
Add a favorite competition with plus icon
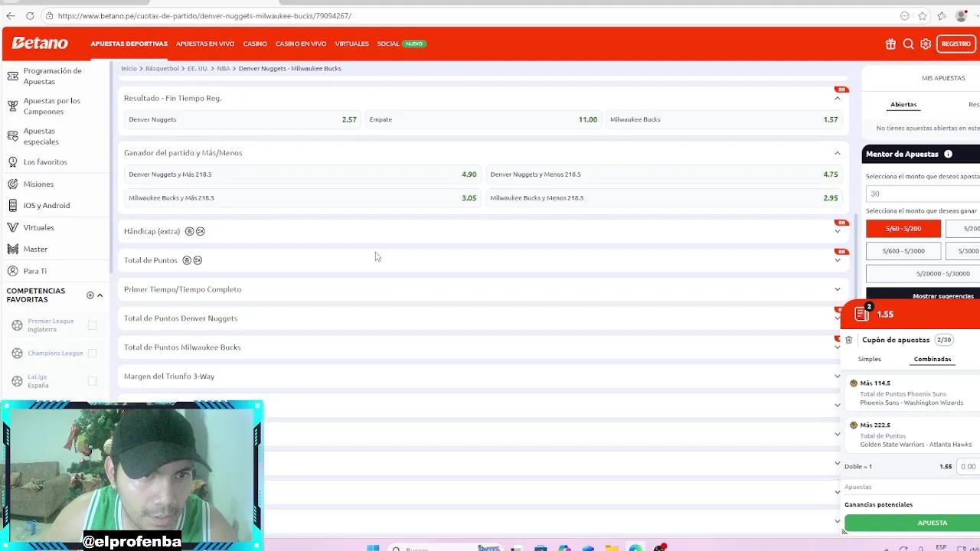pyautogui.click(x=90, y=295)
